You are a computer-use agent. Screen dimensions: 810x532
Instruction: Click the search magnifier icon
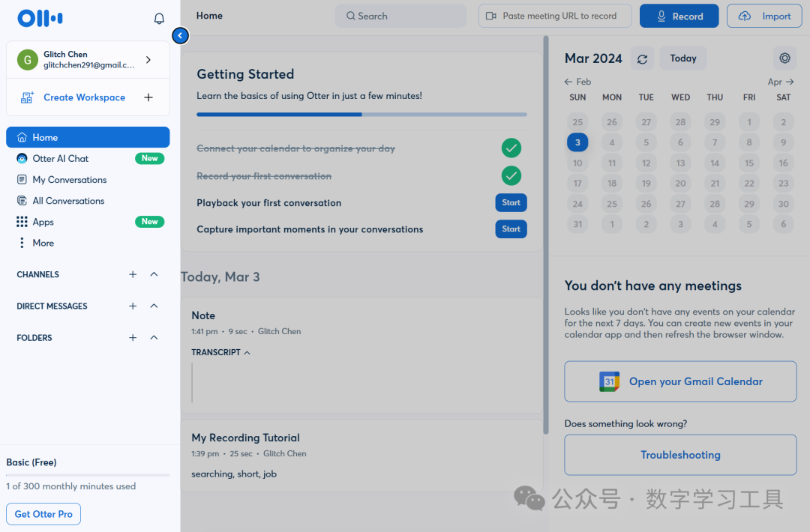[351, 16]
